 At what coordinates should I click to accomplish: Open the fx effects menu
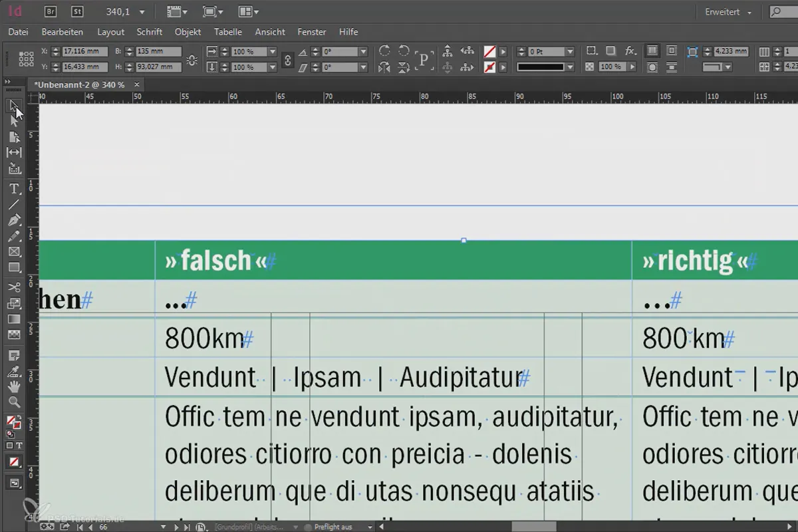630,51
